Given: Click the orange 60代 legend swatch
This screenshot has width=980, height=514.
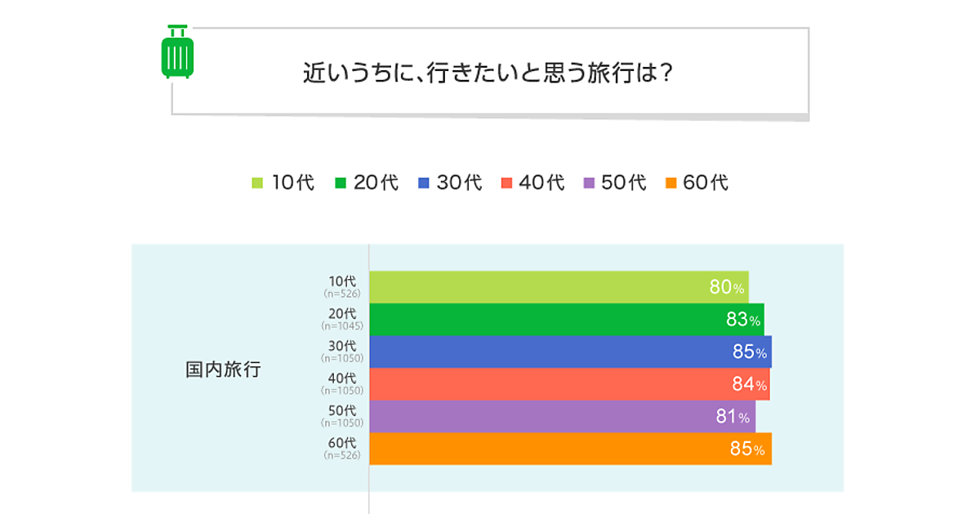Looking at the screenshot, I should click(670, 183).
